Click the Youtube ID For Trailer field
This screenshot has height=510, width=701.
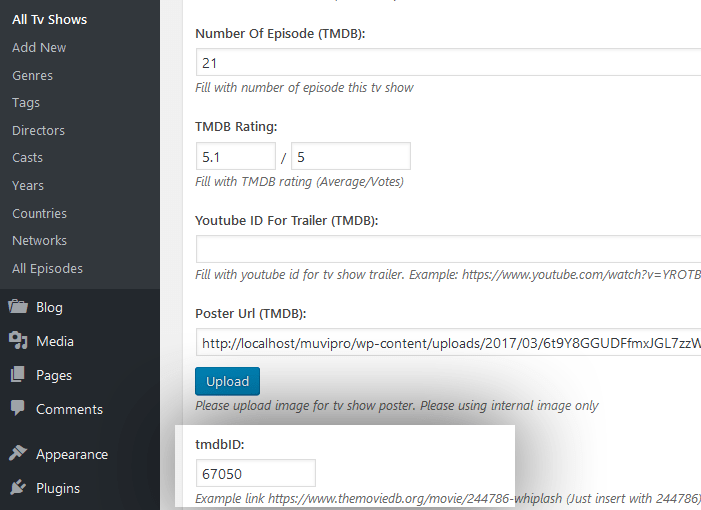[448, 249]
